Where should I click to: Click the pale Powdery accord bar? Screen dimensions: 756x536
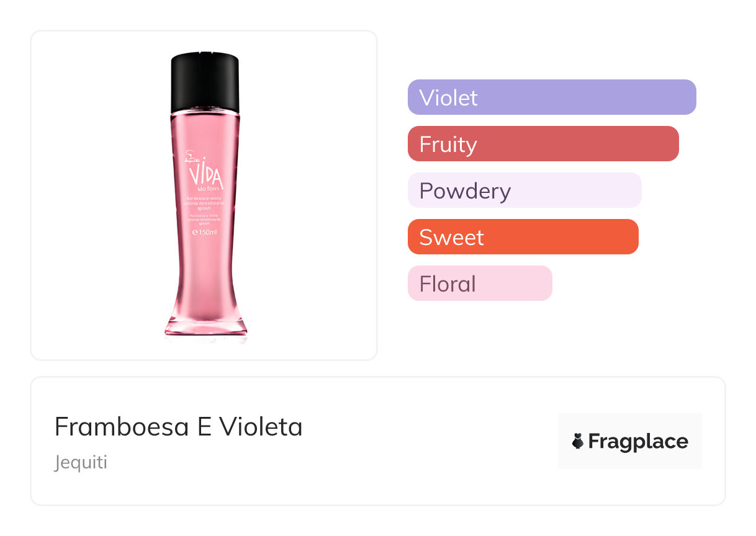point(524,190)
